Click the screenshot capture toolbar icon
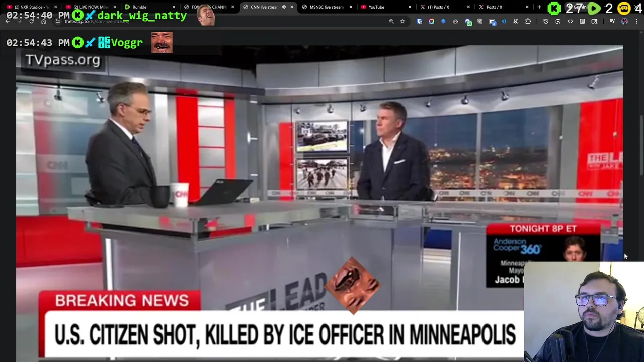Viewport: 644px width, 362px height. tap(558, 21)
